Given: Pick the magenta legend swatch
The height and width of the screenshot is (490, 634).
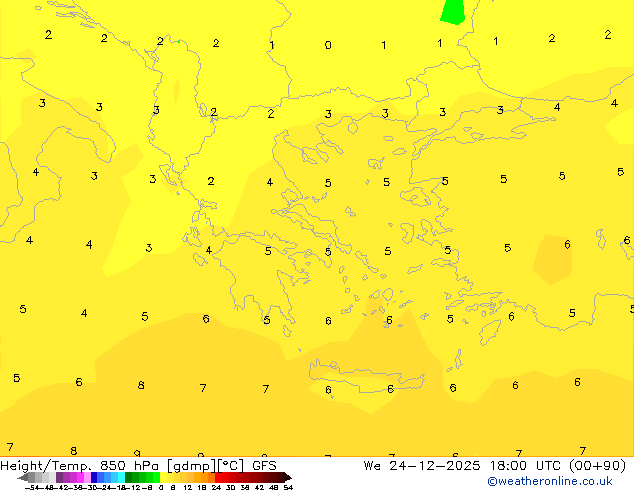Looking at the screenshot, I should [x=80, y=477].
